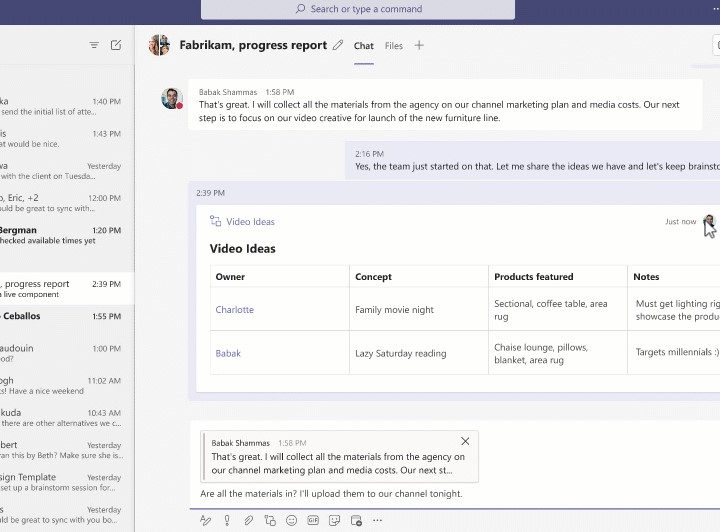Image resolution: width=720 pixels, height=532 pixels.
Task: Add a tab with plus icon
Action: 419,45
